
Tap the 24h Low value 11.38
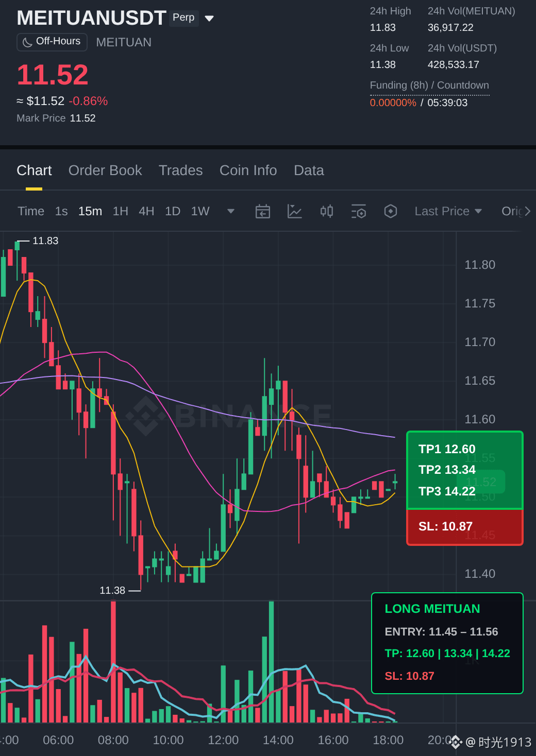(x=383, y=64)
